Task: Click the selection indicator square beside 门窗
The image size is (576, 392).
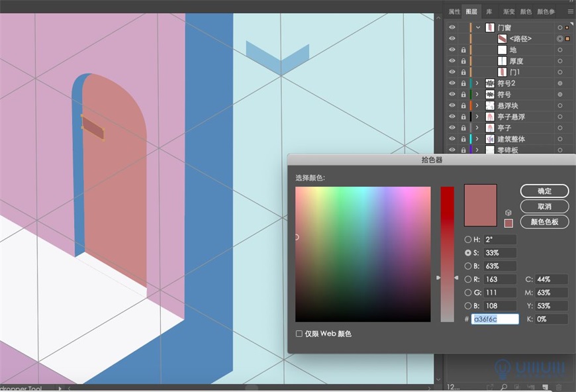Action: coord(566,27)
